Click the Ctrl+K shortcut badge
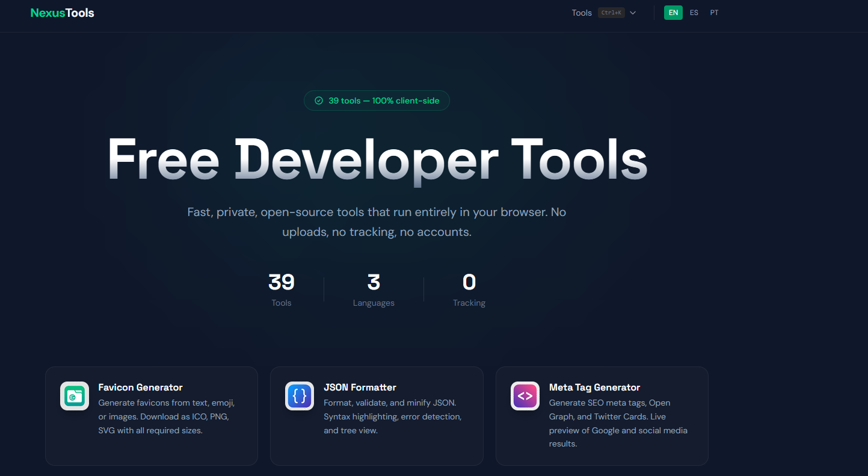The height and width of the screenshot is (476, 868). pos(611,13)
